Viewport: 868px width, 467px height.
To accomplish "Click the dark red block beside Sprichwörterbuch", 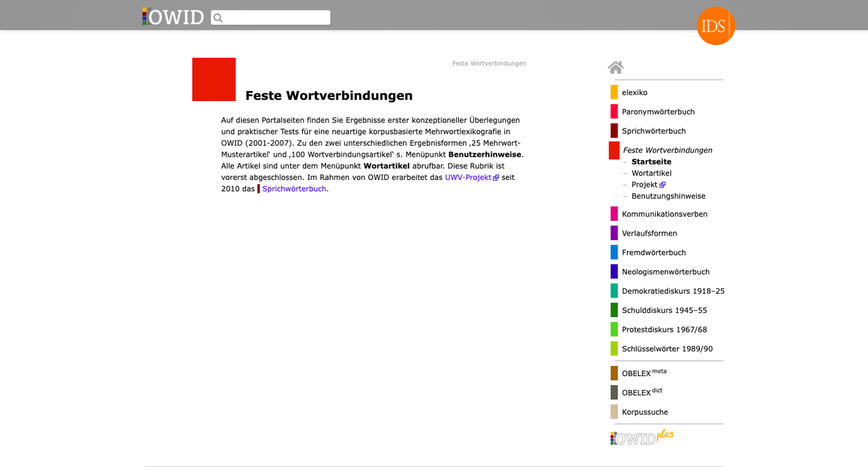I will tap(614, 130).
